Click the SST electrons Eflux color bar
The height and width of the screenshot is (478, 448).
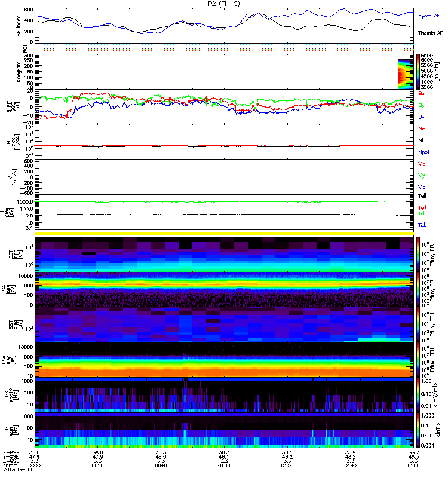(x=418, y=324)
